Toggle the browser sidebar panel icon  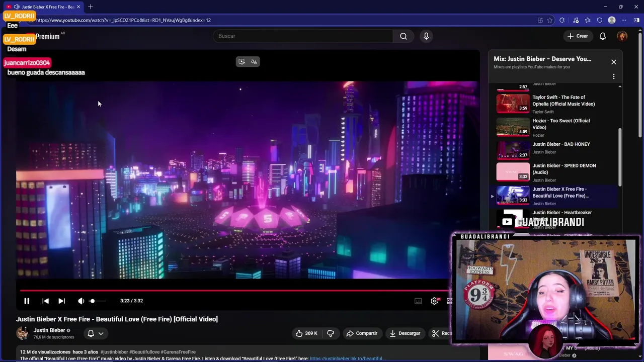636,20
